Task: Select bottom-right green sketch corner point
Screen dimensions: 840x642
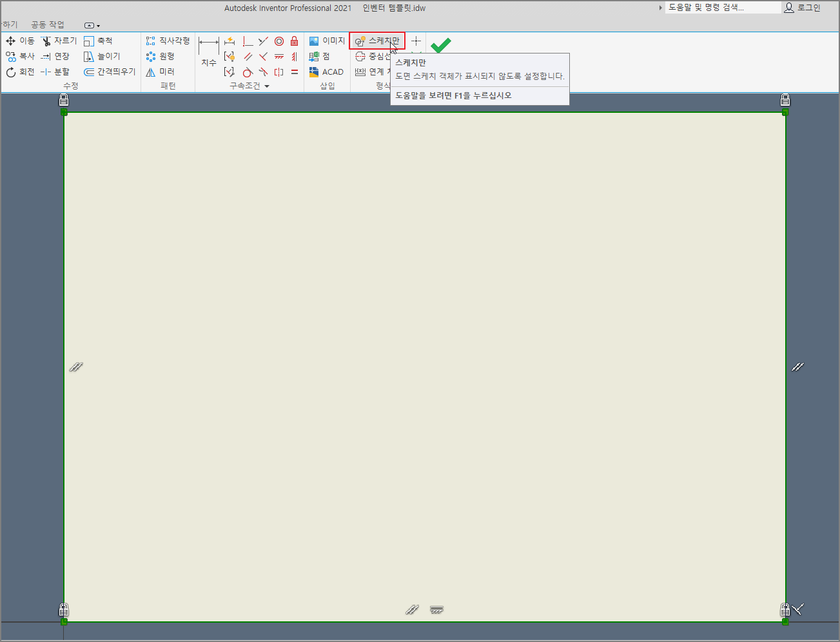Action: (785, 622)
